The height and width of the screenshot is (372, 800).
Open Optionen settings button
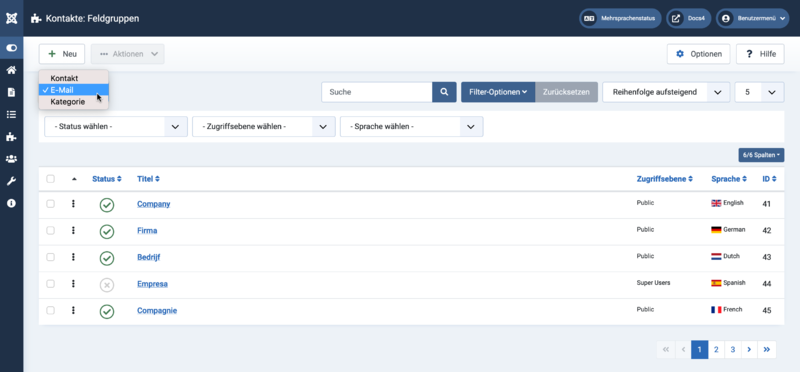[x=698, y=54]
